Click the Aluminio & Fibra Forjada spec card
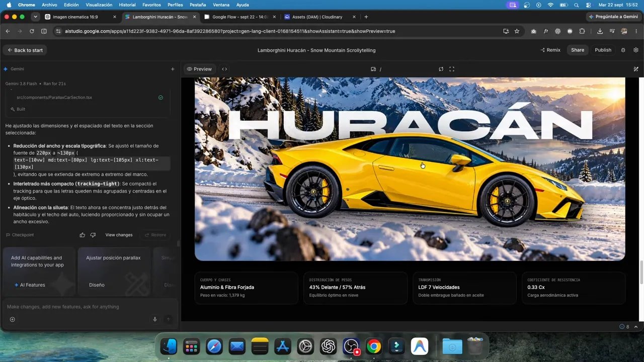The width and height of the screenshot is (644, 362). click(x=246, y=288)
